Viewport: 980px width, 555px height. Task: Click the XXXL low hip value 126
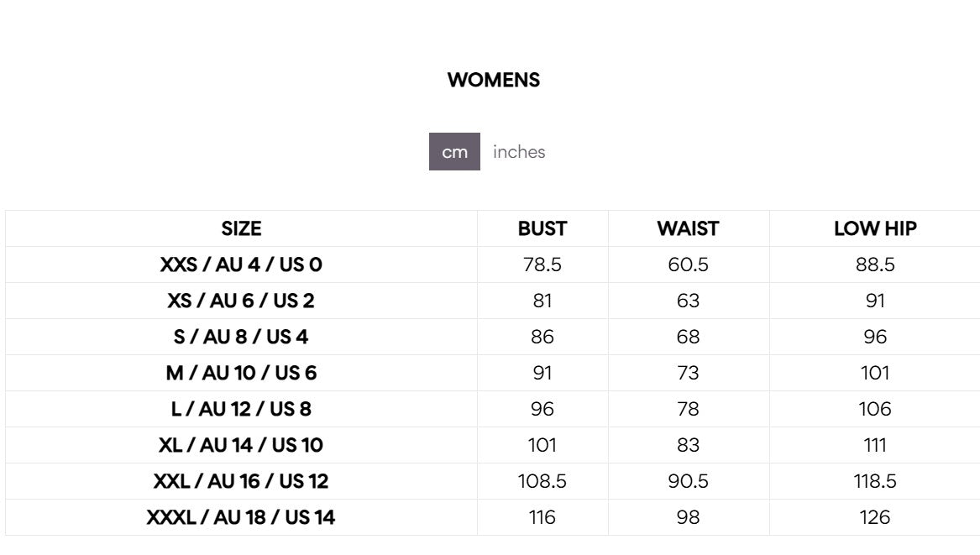coord(875,517)
